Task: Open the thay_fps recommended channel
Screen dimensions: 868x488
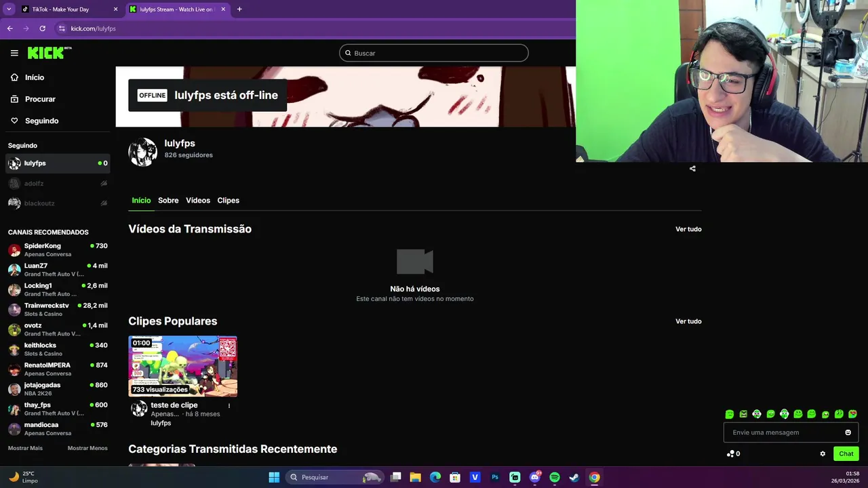Action: click(x=58, y=409)
